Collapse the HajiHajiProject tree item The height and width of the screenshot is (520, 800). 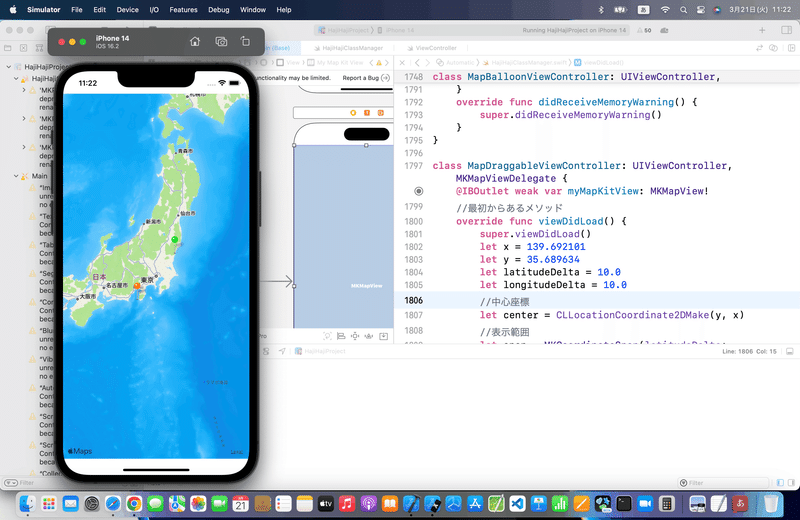9,67
